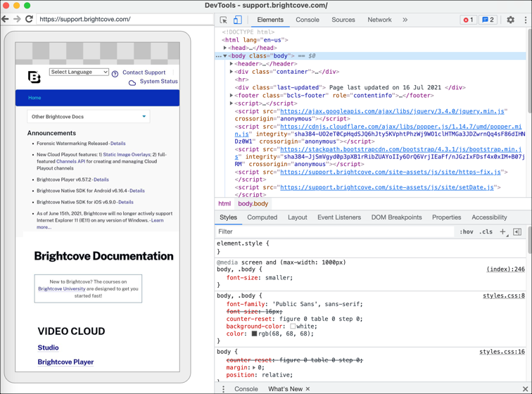Click the red error count badge
This screenshot has height=394, width=532.
(x=468, y=20)
